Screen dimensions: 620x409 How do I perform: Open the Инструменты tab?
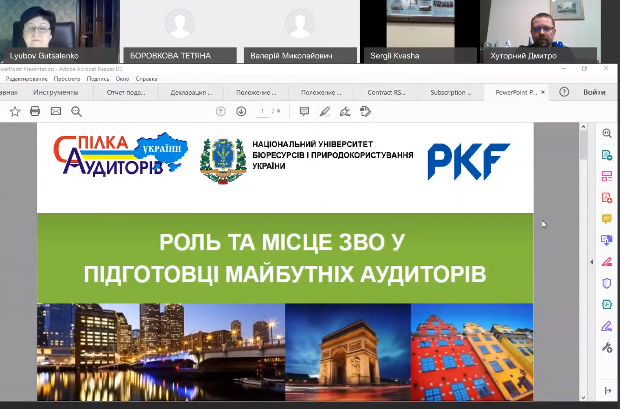[56, 93]
